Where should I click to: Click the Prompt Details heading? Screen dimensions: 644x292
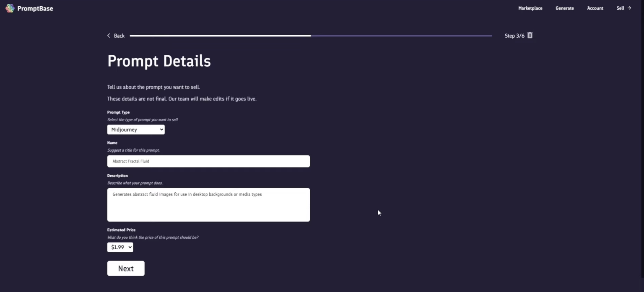(159, 61)
